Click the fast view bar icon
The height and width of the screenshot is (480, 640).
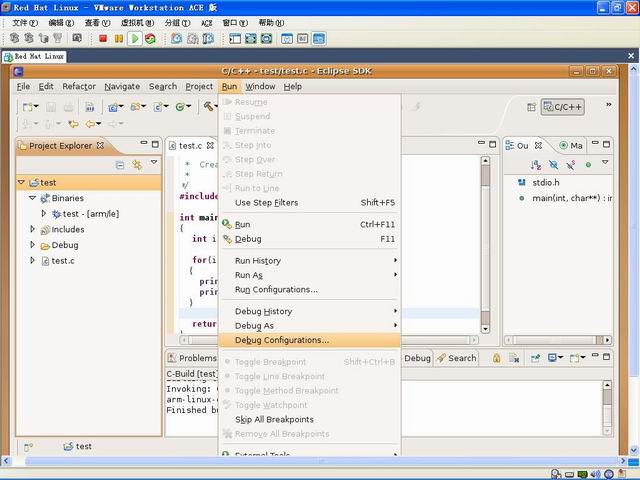(x=28, y=447)
